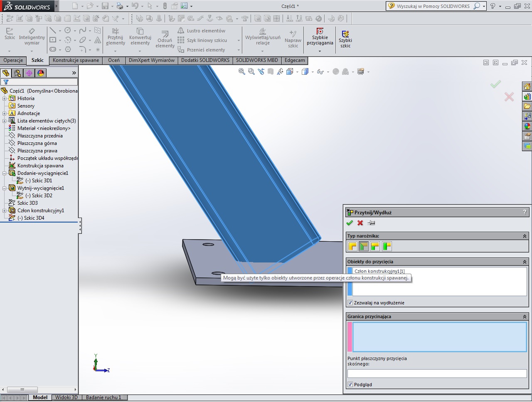Switch to the Operacje tab
The height and width of the screenshot is (402, 532).
pyautogui.click(x=13, y=60)
